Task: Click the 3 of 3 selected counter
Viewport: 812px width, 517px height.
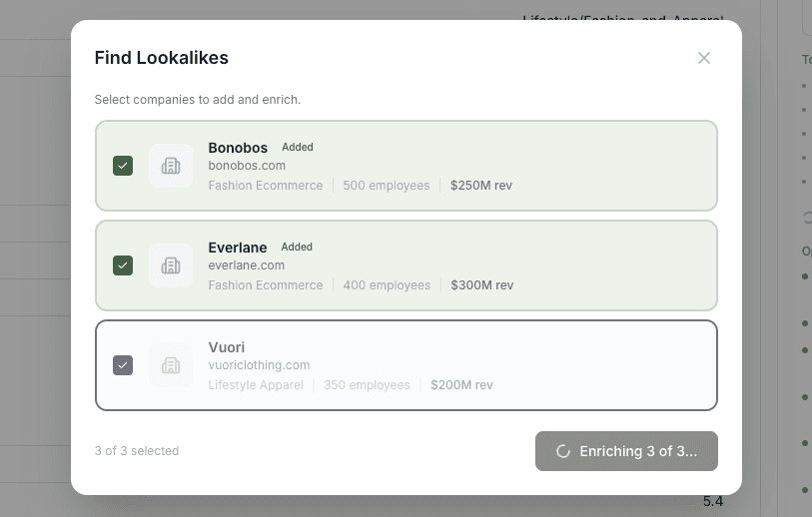Action: 137,451
